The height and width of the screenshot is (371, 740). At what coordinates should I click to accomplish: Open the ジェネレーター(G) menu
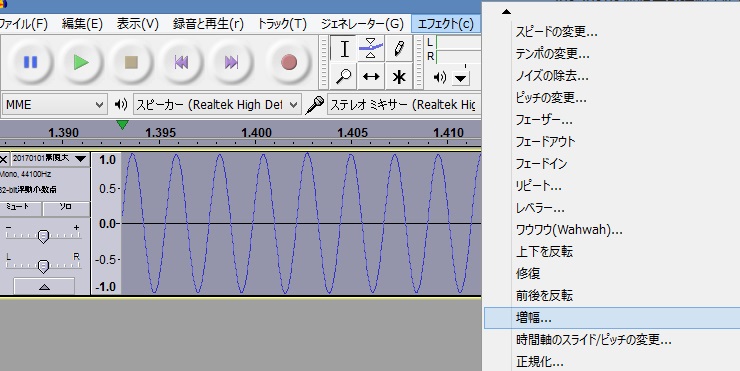362,24
